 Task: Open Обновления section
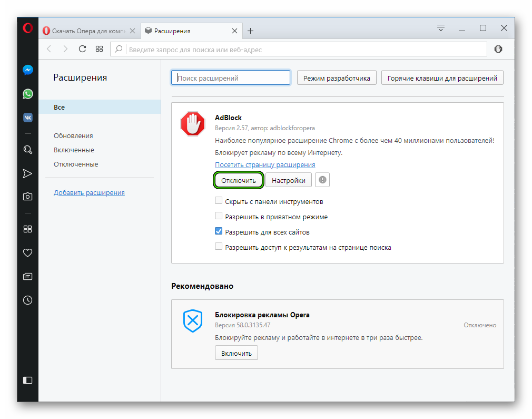73,136
